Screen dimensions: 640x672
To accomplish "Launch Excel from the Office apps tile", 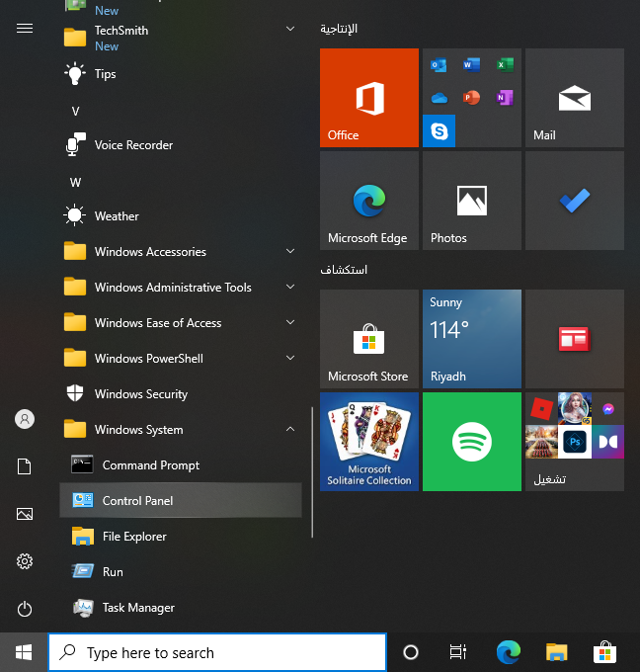I will 505,65.
